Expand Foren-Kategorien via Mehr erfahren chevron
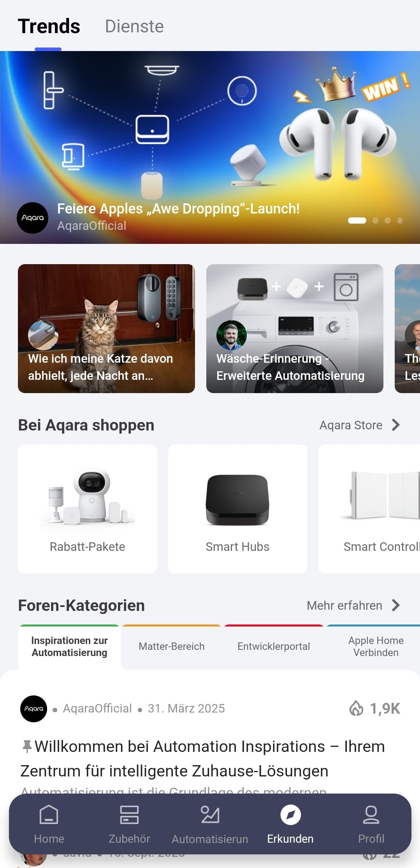The height and width of the screenshot is (868, 420). [x=396, y=605]
